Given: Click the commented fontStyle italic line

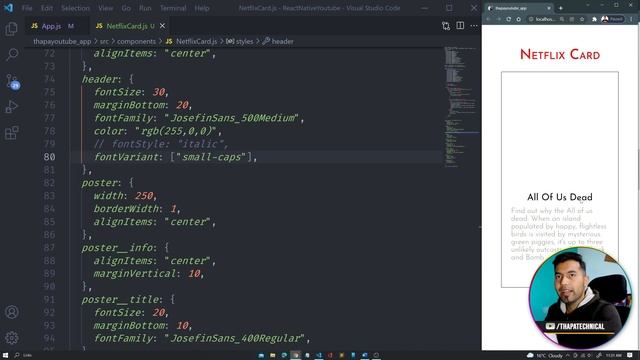Looking at the screenshot, I should click(x=161, y=144).
